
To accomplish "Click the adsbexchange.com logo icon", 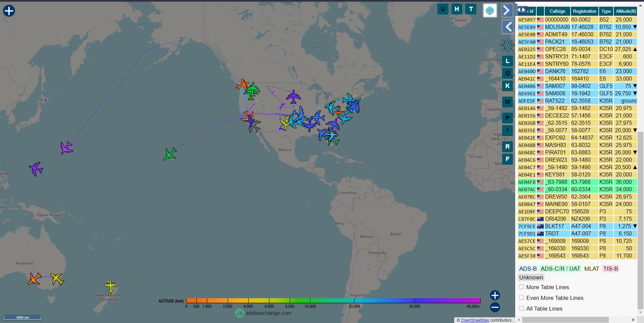I will [x=239, y=313].
